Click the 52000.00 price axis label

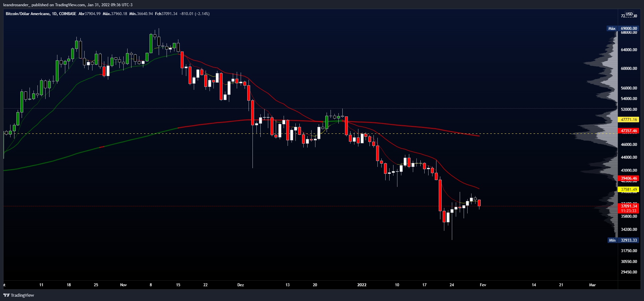[x=629, y=110]
